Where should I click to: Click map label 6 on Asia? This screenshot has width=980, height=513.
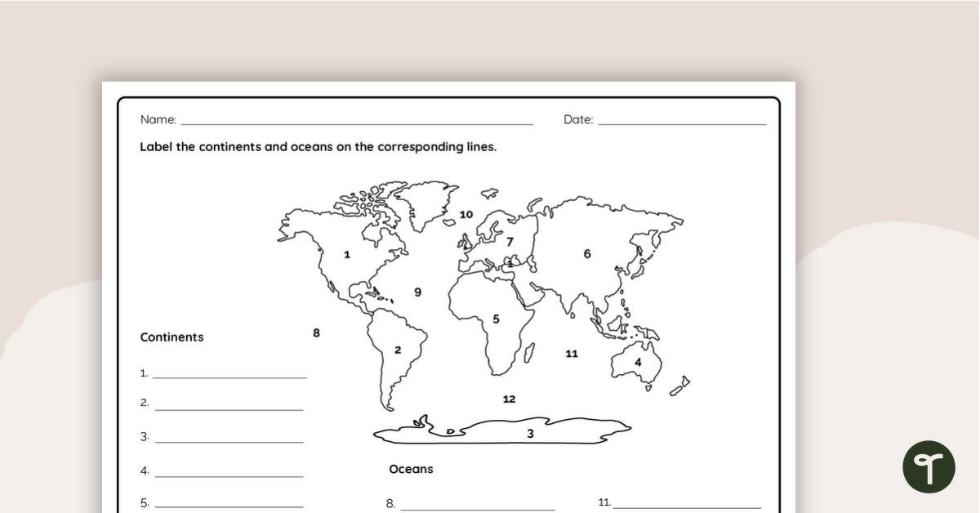pyautogui.click(x=587, y=254)
